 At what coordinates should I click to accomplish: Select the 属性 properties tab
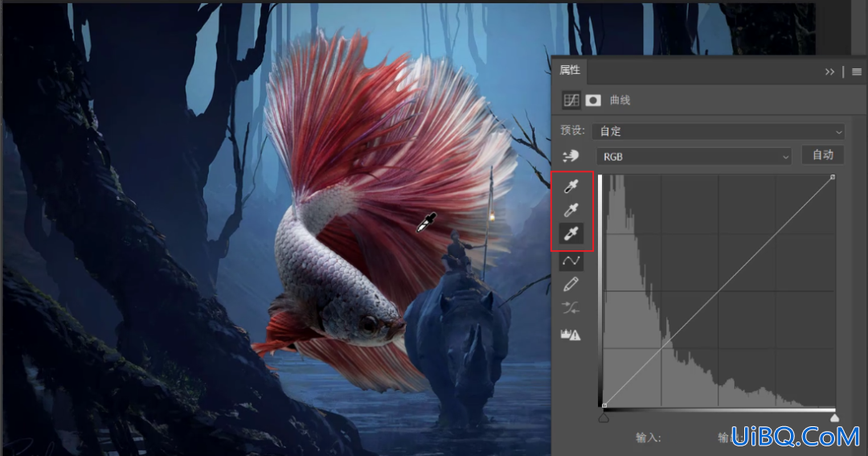(x=570, y=70)
